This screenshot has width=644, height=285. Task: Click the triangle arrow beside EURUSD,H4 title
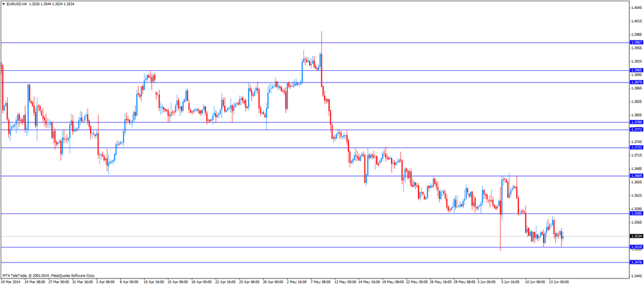pyautogui.click(x=4, y=3)
